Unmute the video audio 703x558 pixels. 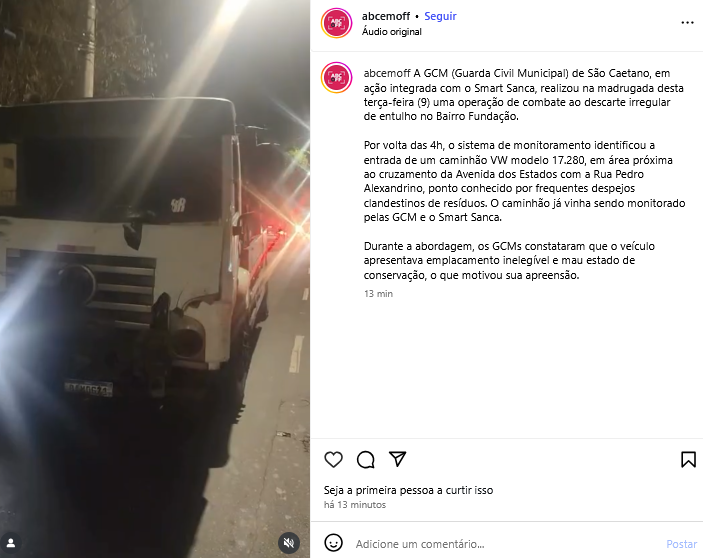click(x=289, y=543)
